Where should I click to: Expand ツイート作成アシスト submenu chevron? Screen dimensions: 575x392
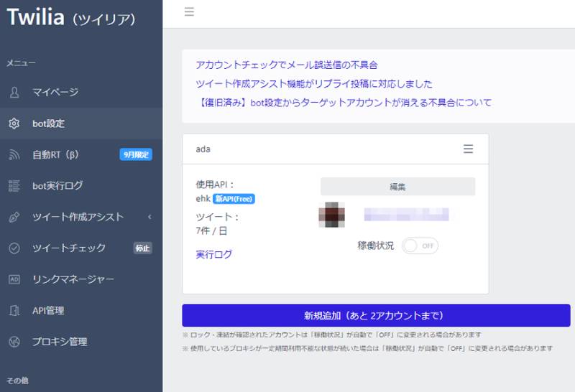(x=149, y=217)
